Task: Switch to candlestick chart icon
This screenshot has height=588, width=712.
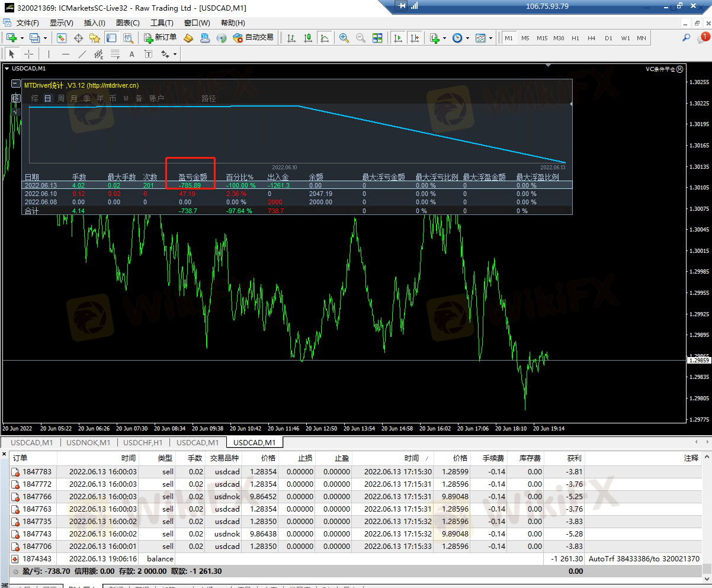Action: [x=308, y=38]
